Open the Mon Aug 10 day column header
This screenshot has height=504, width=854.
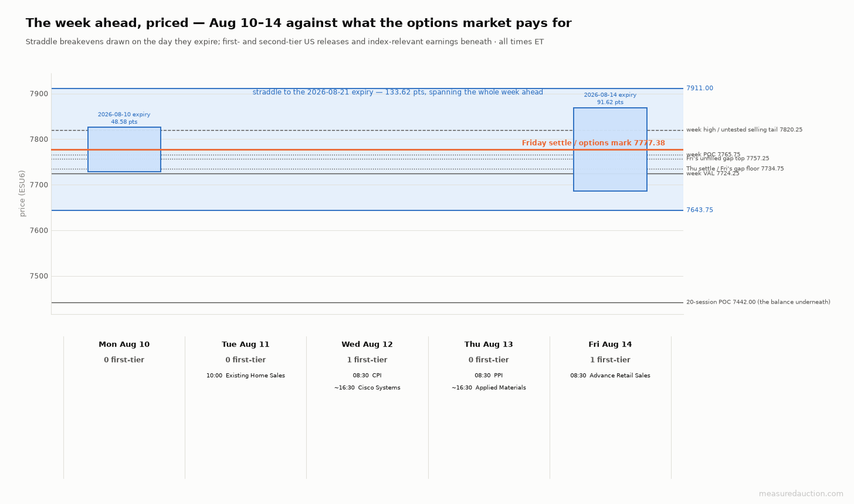click(124, 345)
